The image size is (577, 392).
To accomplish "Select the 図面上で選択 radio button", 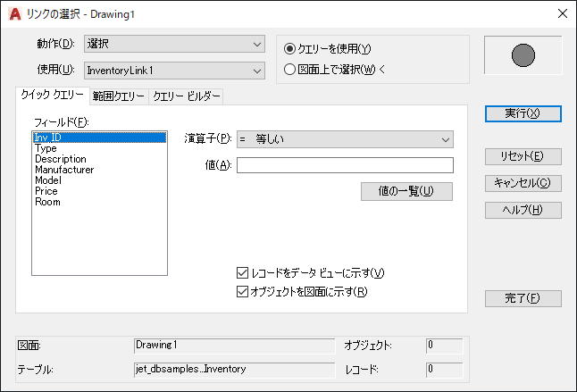I will (x=289, y=69).
